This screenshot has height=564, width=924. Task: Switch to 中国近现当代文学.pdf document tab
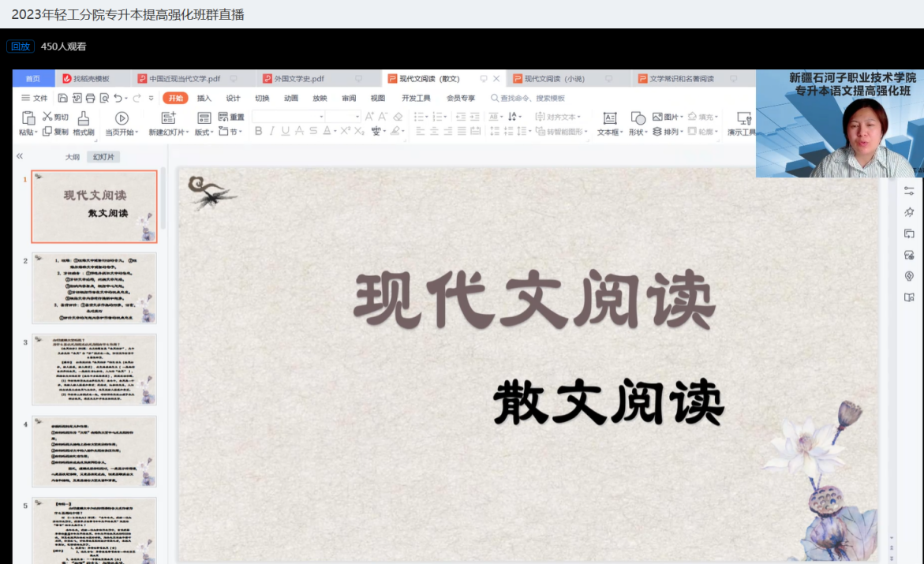point(185,79)
